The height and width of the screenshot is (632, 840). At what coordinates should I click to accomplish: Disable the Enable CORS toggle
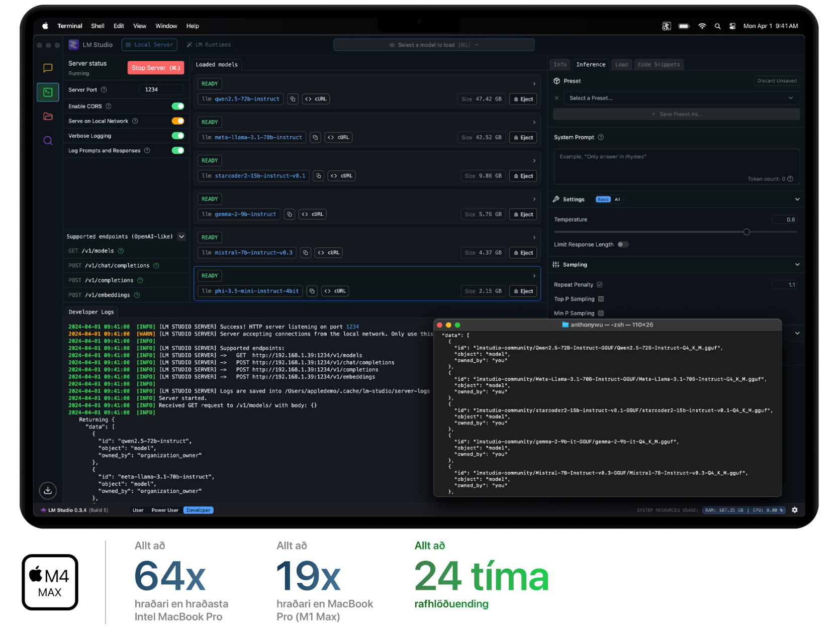tap(177, 106)
